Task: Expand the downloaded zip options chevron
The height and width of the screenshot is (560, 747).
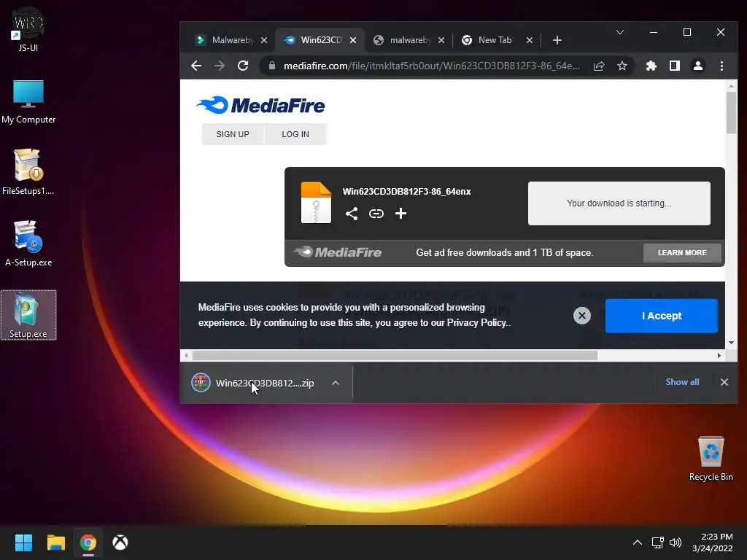Action: (x=336, y=383)
